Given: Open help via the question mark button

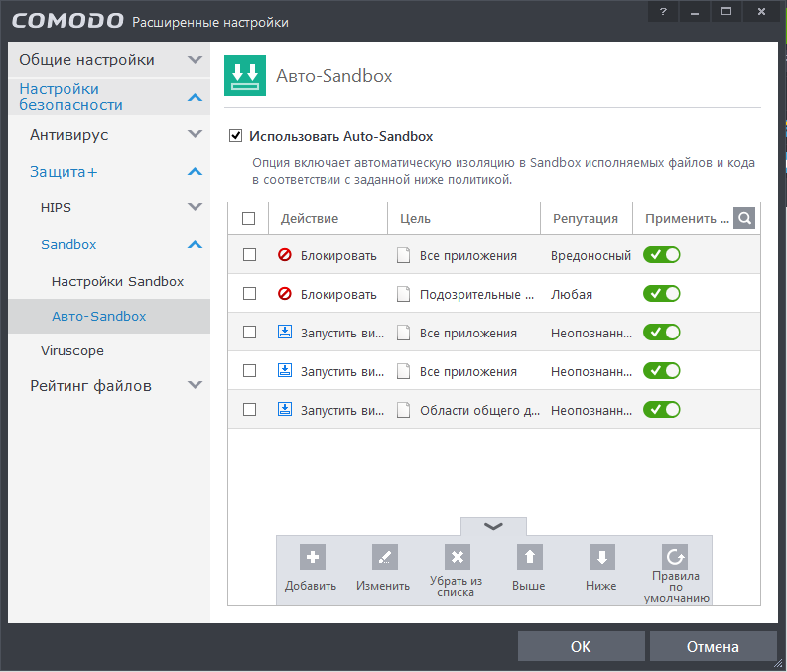Looking at the screenshot, I should pyautogui.click(x=663, y=11).
